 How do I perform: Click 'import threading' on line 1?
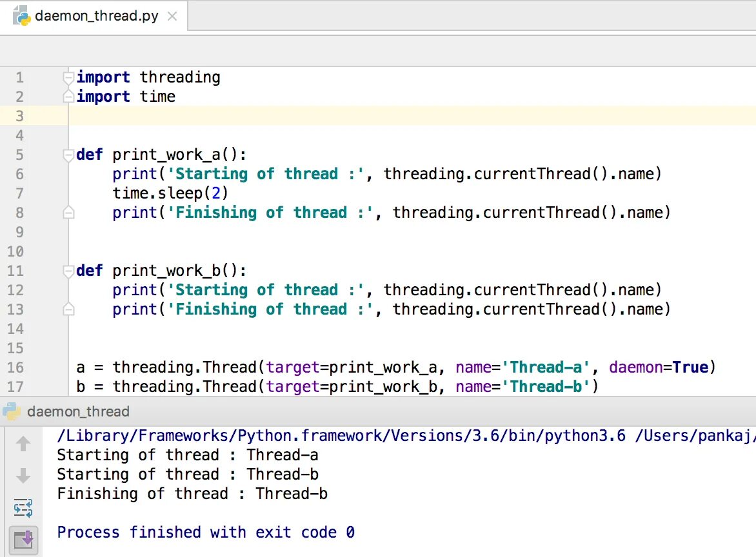coord(148,77)
